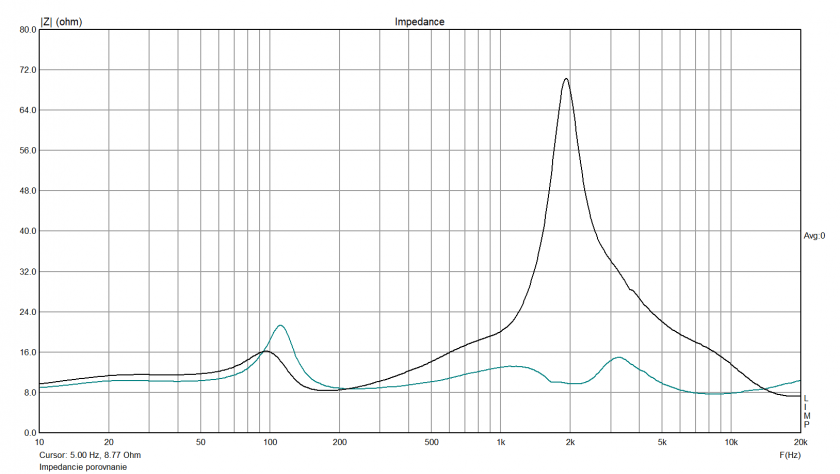Click the 16.0 y-axis value
The width and height of the screenshot is (840, 474).
pos(28,352)
